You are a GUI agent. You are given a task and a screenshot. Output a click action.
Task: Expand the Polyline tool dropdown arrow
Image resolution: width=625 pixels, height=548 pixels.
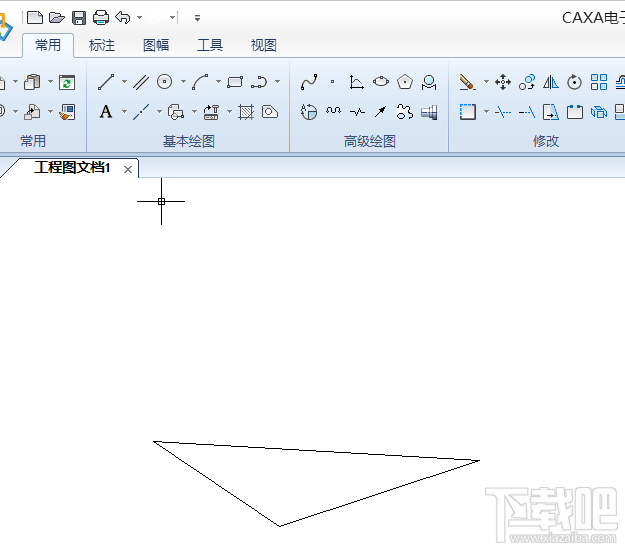(277, 82)
